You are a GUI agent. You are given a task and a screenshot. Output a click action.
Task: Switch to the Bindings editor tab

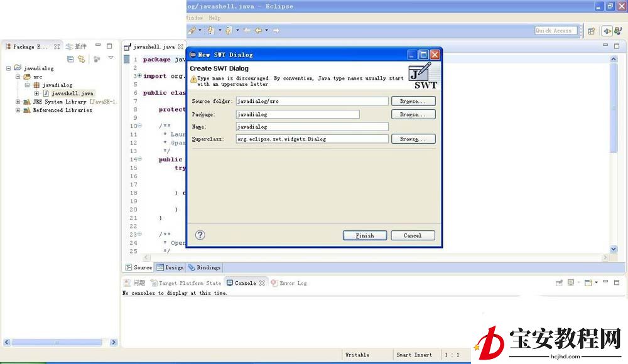(x=204, y=267)
